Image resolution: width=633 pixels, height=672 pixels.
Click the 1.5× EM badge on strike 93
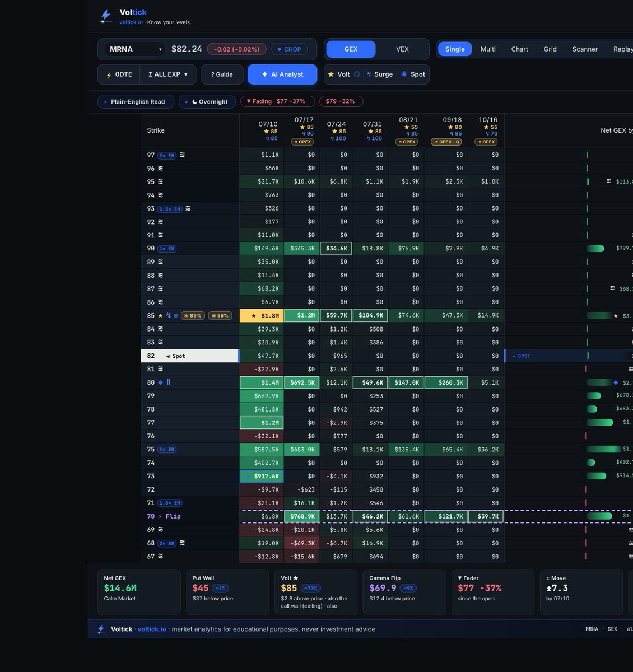coord(170,209)
